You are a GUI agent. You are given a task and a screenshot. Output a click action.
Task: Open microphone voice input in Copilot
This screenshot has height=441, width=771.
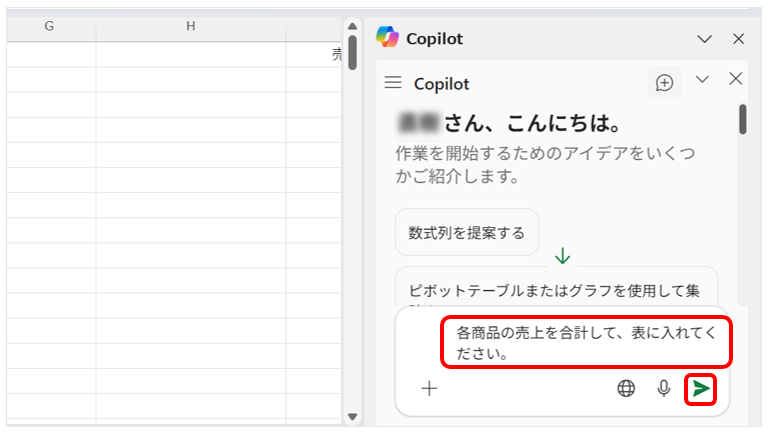pyautogui.click(x=663, y=388)
